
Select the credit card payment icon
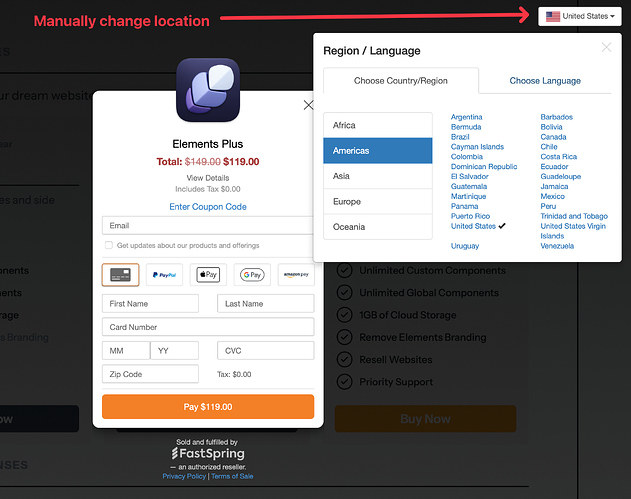tap(120, 274)
